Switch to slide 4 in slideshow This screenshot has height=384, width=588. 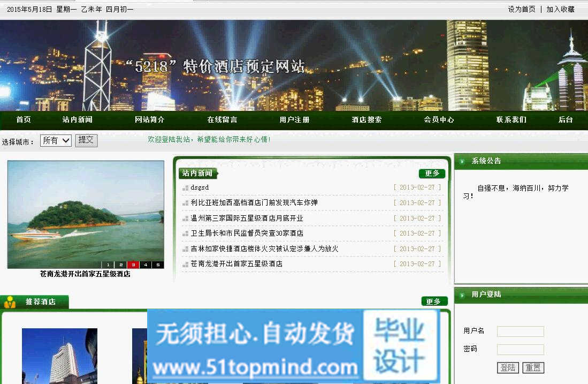pos(146,265)
